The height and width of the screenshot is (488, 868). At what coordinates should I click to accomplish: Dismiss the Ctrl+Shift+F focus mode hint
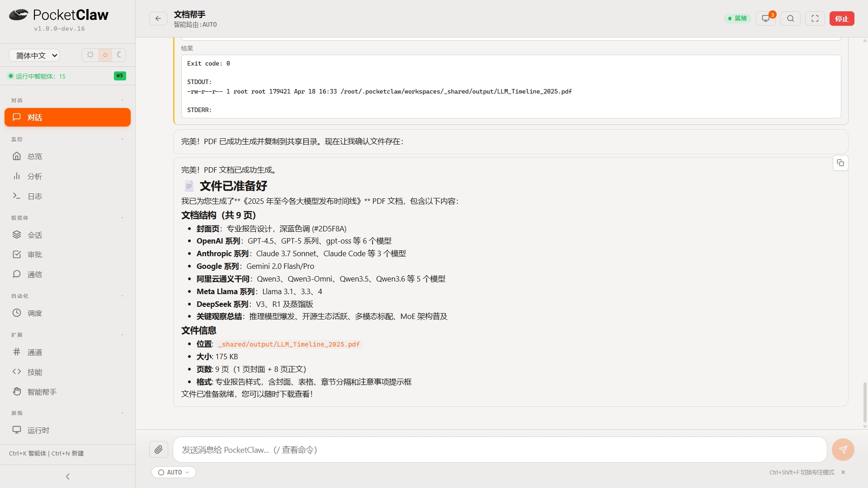coord(843,472)
